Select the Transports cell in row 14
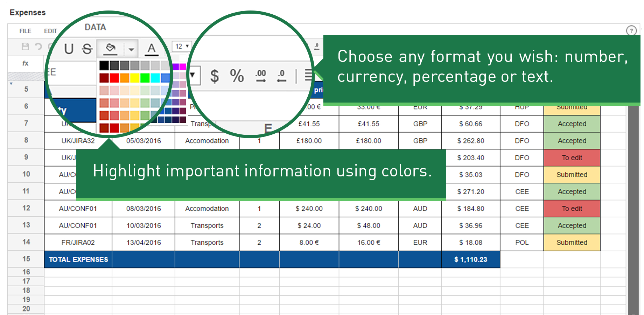The image size is (644, 315). pyautogui.click(x=207, y=243)
